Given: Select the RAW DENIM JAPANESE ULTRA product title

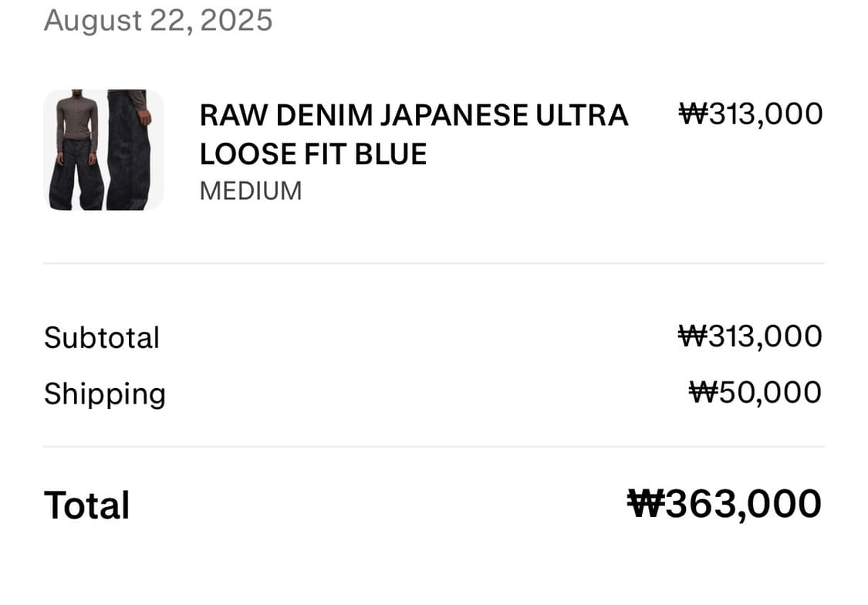Looking at the screenshot, I should click(x=414, y=115).
